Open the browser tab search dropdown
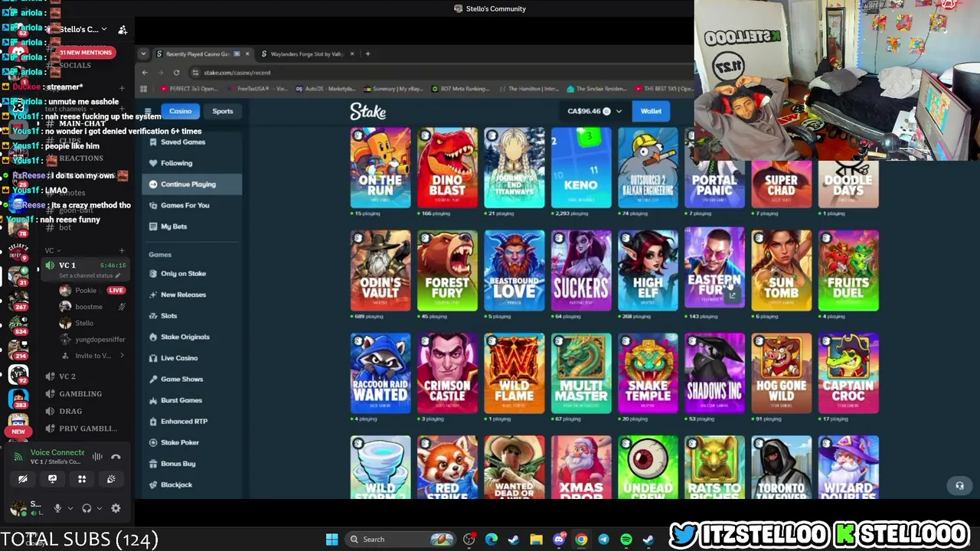Viewport: 980px width, 551px height. [x=143, y=54]
